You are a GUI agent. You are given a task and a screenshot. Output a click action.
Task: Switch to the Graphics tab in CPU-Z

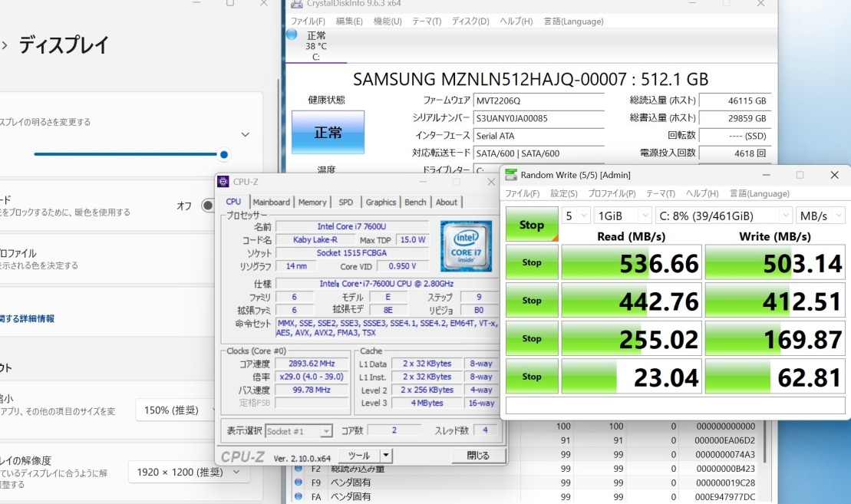click(x=381, y=202)
